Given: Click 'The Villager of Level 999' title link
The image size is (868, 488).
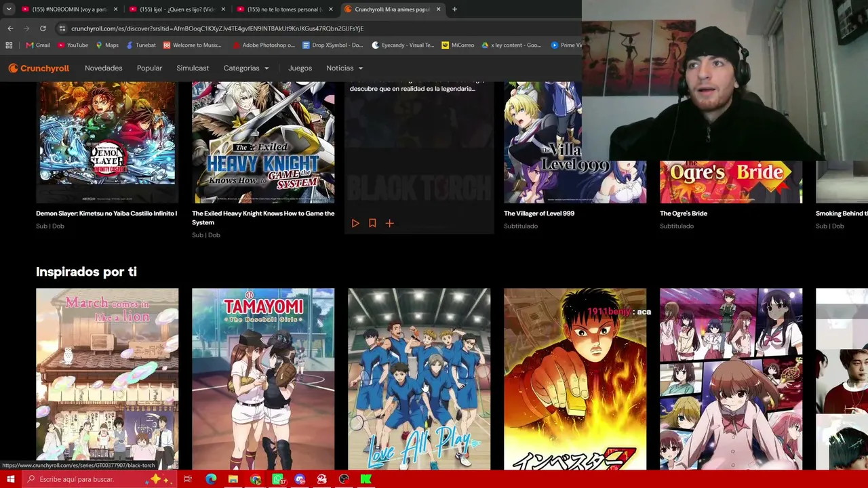Looking at the screenshot, I should click(539, 213).
